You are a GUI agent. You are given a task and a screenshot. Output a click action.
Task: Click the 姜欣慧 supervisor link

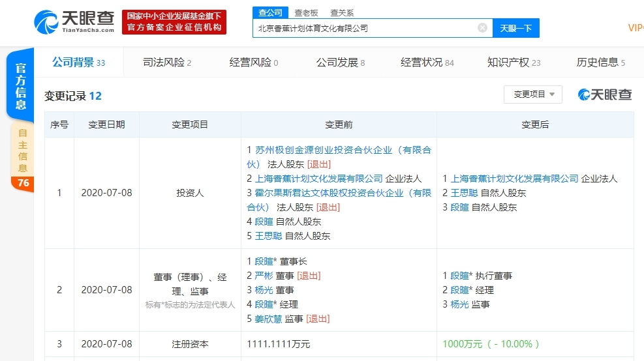click(x=269, y=319)
